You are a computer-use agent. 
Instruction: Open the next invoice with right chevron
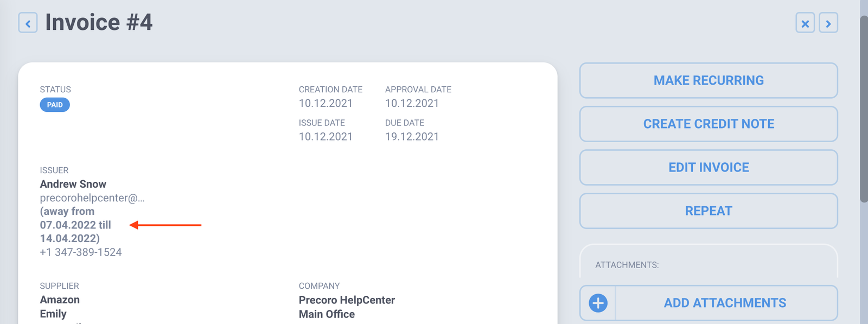[828, 23]
